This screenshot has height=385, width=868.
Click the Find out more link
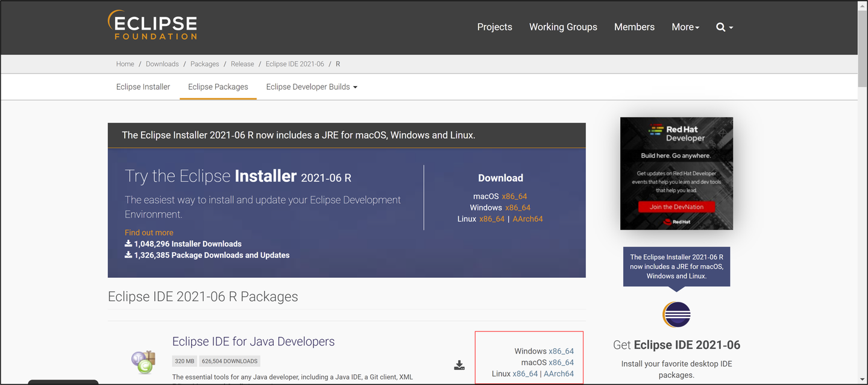pos(149,233)
